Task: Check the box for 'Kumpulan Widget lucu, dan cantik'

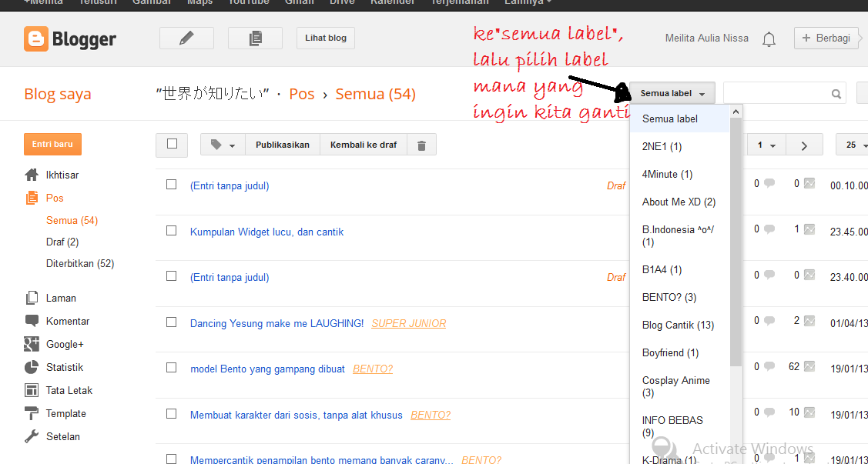Action: tap(171, 232)
